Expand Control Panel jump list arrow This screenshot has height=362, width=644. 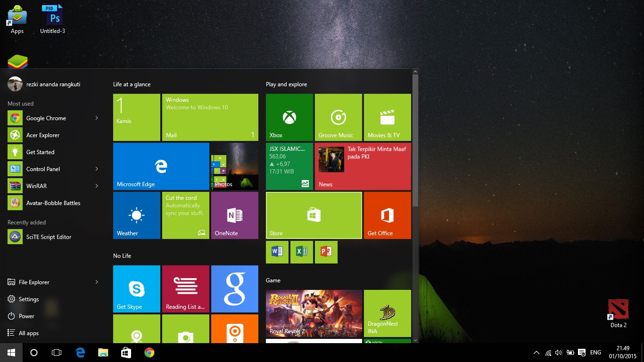pos(97,169)
